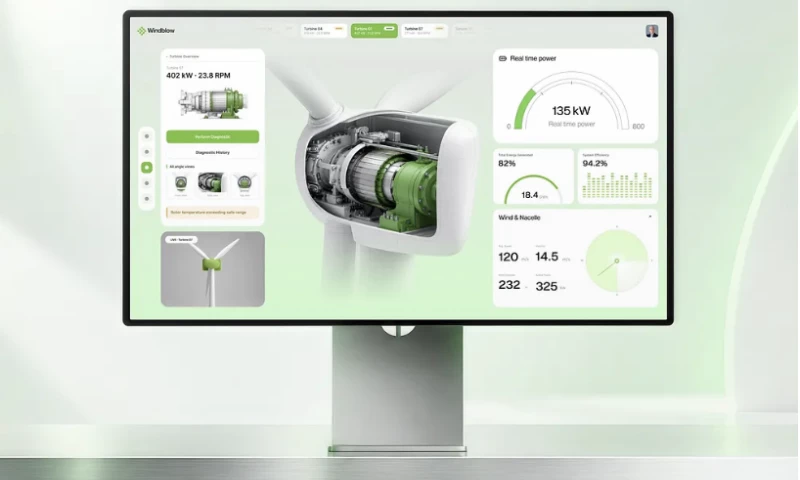
Task: Collapse the Wind & Nacelle panel chevron
Action: click(x=649, y=217)
